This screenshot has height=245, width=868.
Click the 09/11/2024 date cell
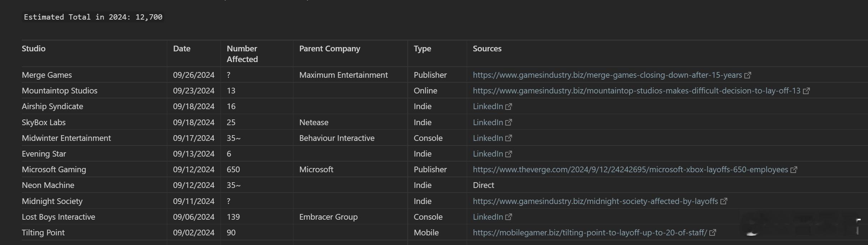(194, 201)
